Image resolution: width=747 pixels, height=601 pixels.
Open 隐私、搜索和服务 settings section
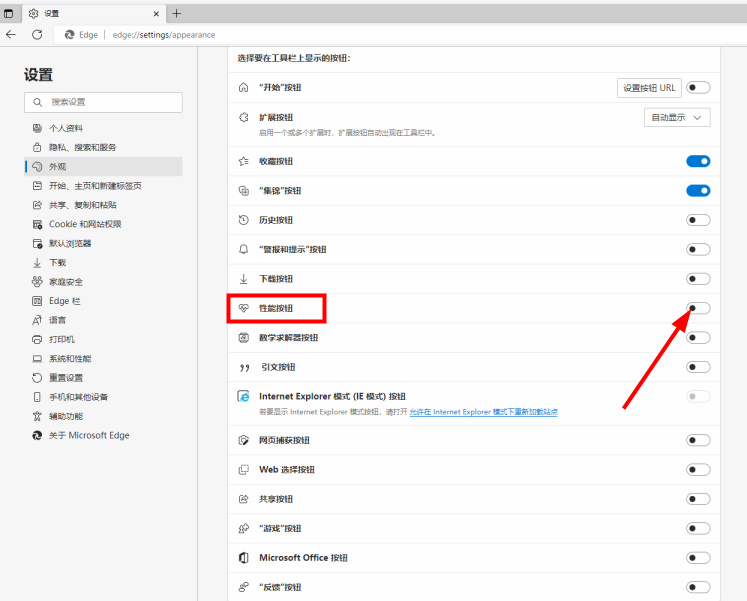tap(83, 147)
